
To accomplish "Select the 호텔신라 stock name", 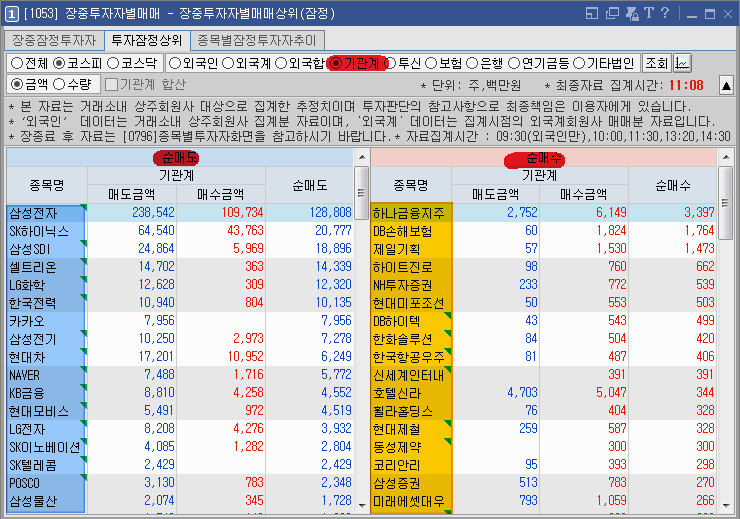I will click(396, 393).
